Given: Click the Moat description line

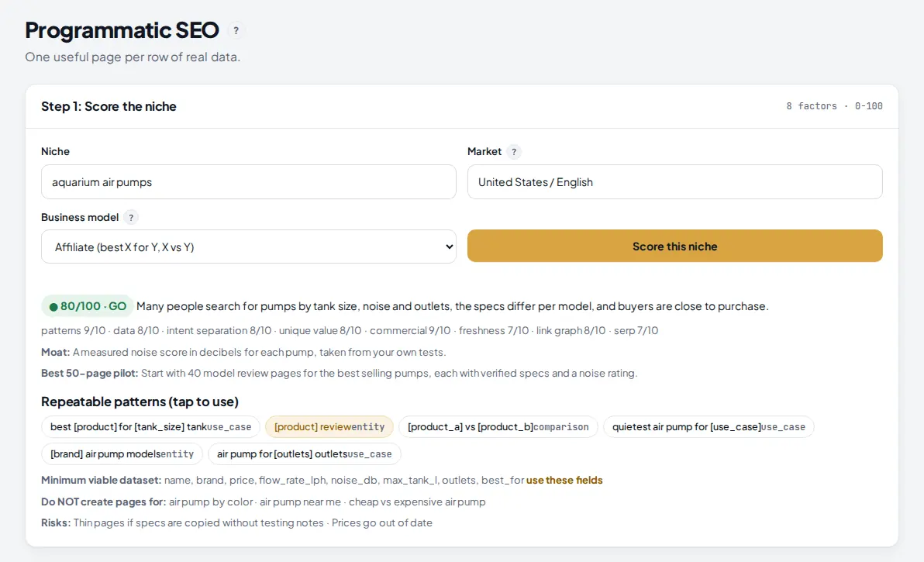Looking at the screenshot, I should point(243,352).
